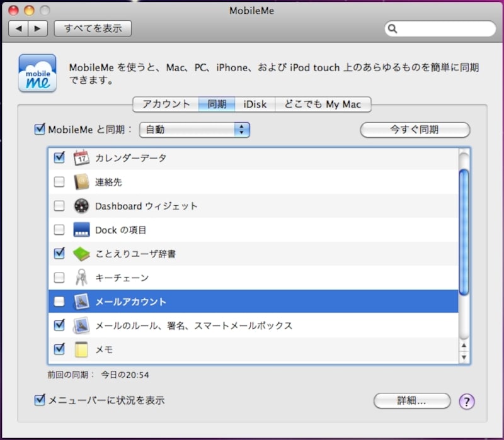Focus the search field in toolbar
The height and width of the screenshot is (440, 504).
coord(440,29)
